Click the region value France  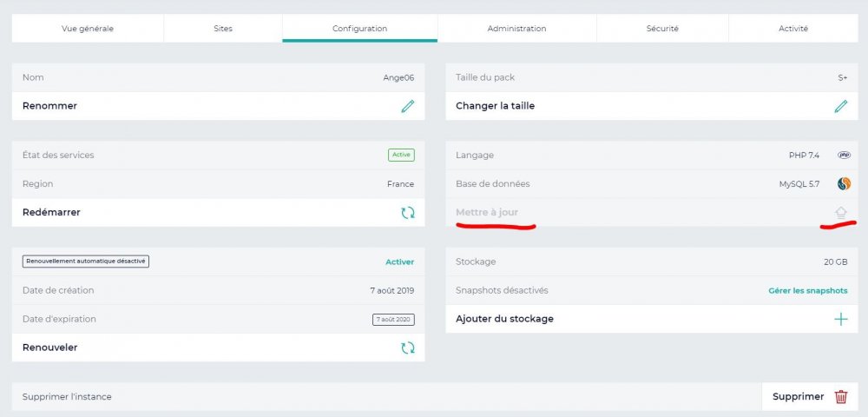[x=401, y=184]
